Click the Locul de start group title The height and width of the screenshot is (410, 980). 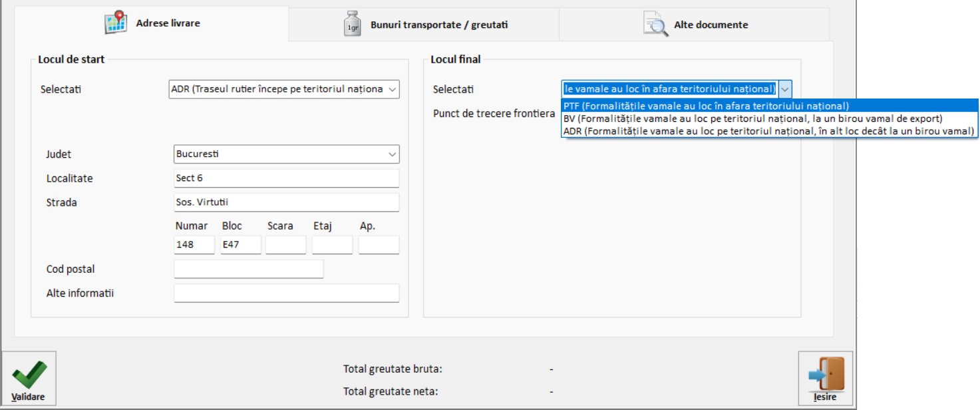[x=71, y=59]
